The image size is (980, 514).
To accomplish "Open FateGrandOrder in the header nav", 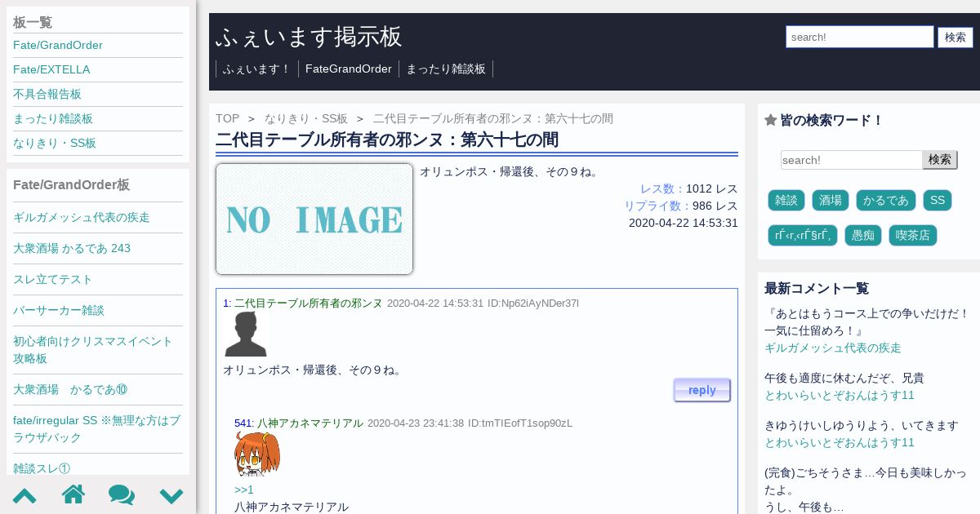I will pos(349,69).
